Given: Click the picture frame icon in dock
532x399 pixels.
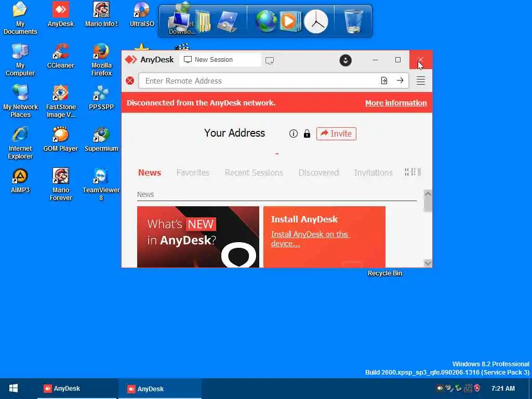Looking at the screenshot, I should pyautogui.click(x=228, y=21).
